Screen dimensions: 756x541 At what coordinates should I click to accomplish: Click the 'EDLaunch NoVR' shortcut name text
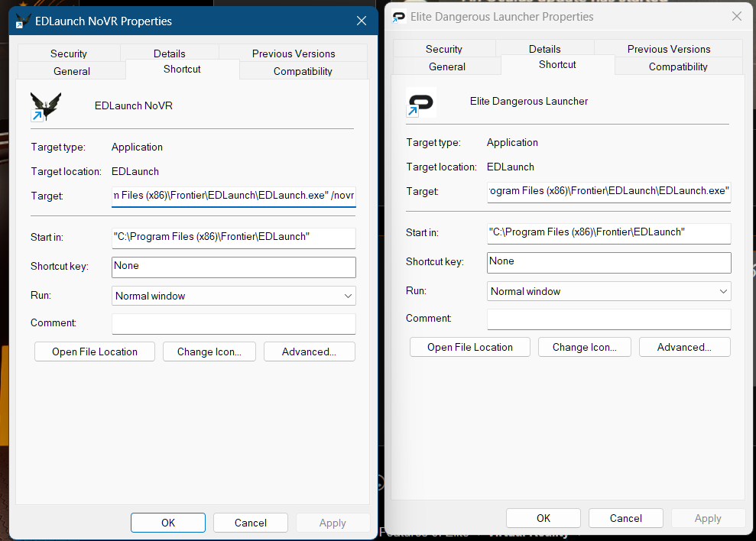134,105
